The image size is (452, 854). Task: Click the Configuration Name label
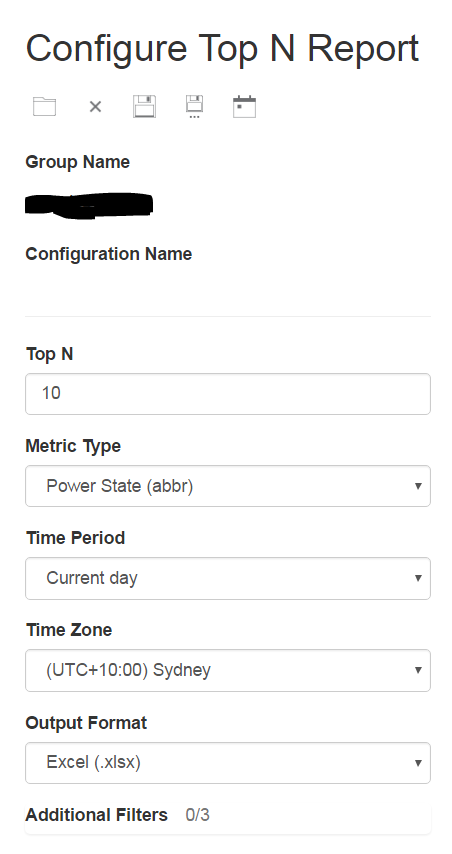point(108,254)
